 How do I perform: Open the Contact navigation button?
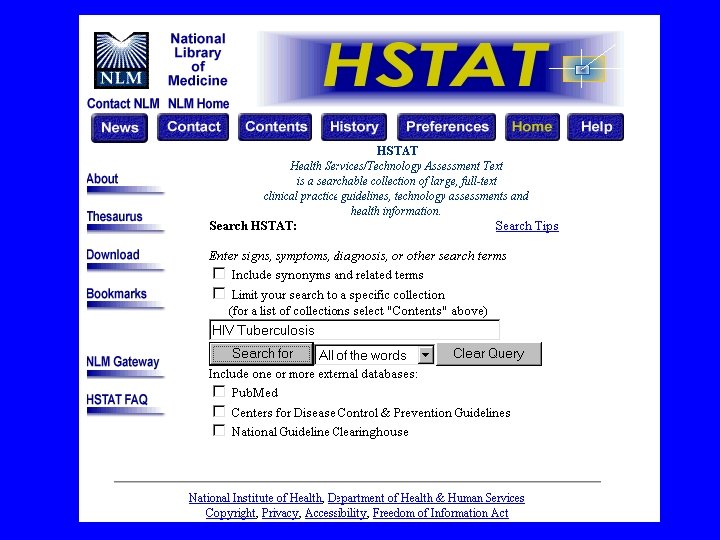(x=193, y=127)
